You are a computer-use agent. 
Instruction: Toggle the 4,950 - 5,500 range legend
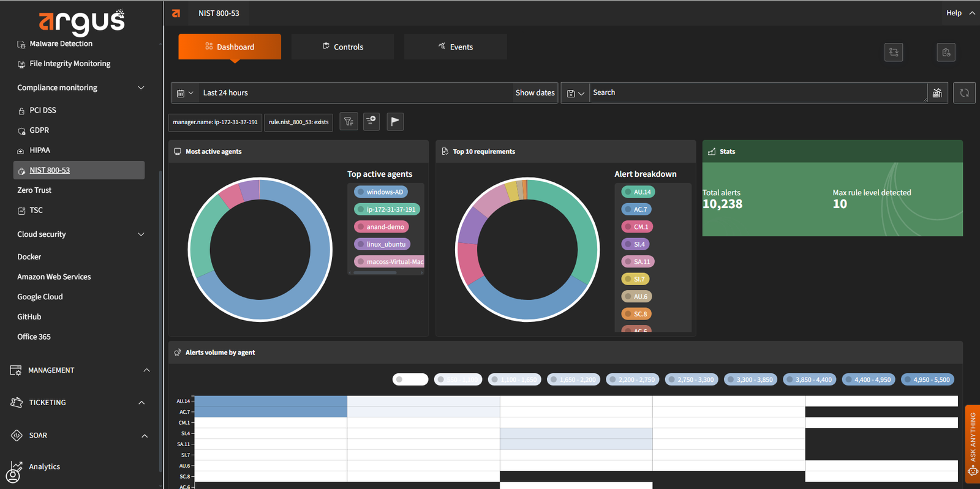(928, 379)
